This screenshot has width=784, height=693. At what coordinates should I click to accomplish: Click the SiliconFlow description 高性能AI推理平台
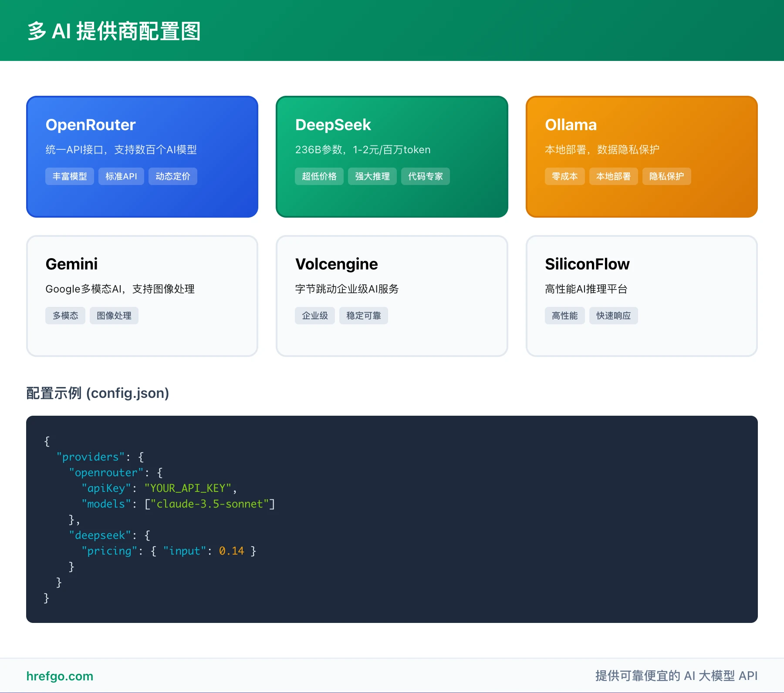coord(586,289)
